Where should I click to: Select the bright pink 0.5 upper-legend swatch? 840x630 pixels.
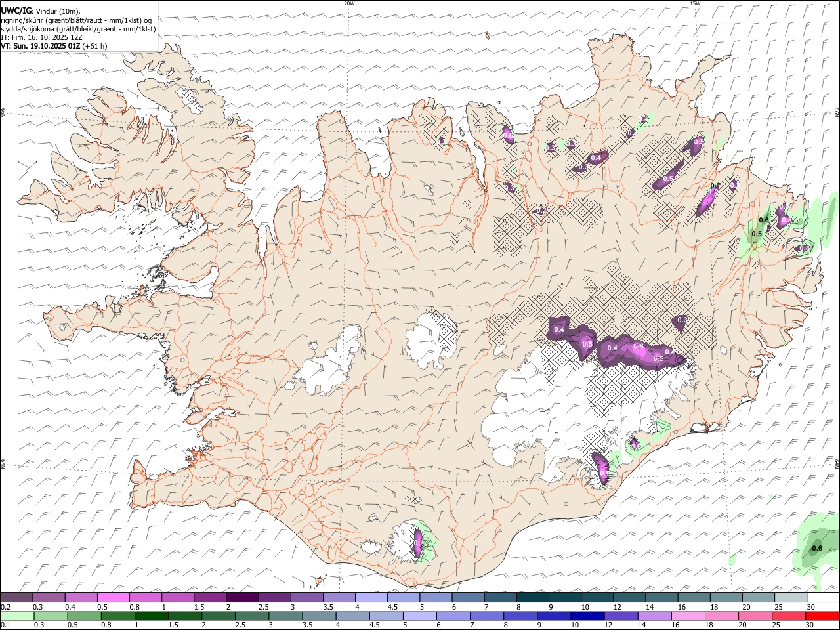click(114, 597)
